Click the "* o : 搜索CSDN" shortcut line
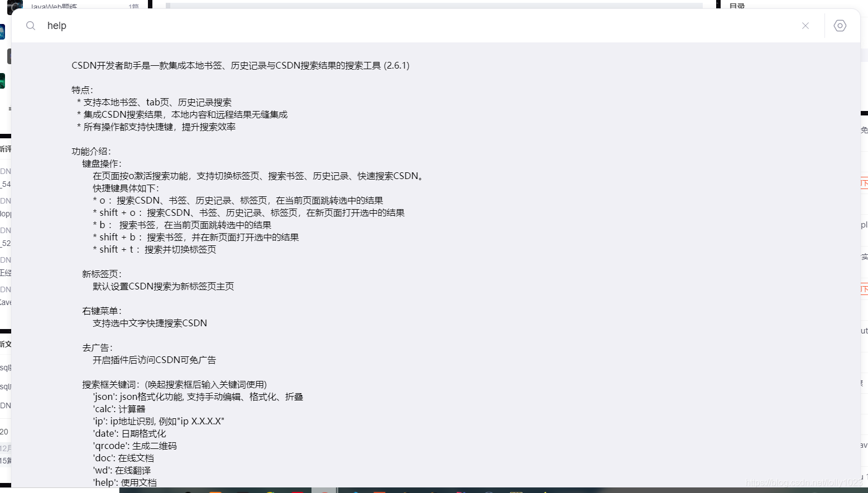Image resolution: width=868 pixels, height=493 pixels. (238, 201)
